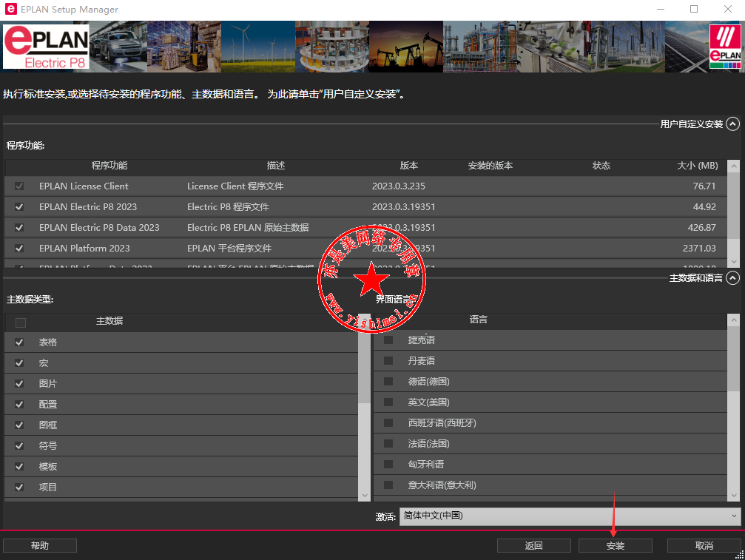Click the language list scrollbar down arrow
This screenshot has width=745, height=560.
tap(734, 496)
